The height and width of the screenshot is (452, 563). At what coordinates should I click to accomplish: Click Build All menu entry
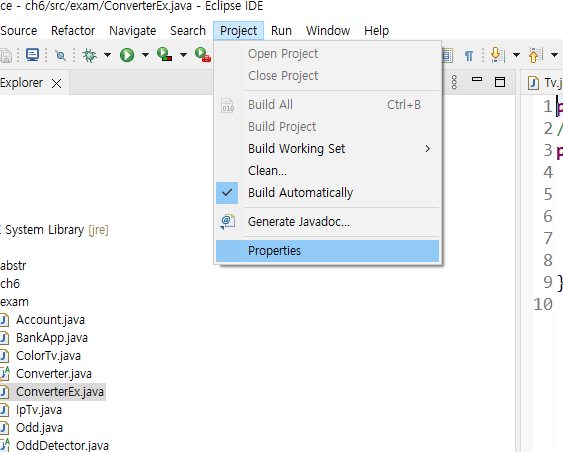pyautogui.click(x=327, y=105)
